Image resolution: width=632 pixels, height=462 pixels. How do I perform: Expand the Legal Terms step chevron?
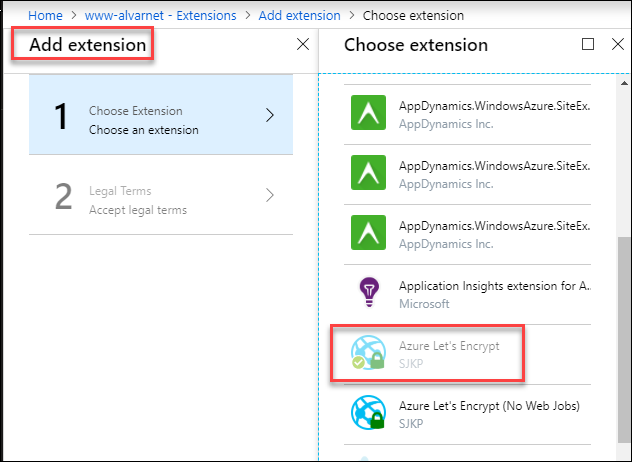(x=270, y=195)
